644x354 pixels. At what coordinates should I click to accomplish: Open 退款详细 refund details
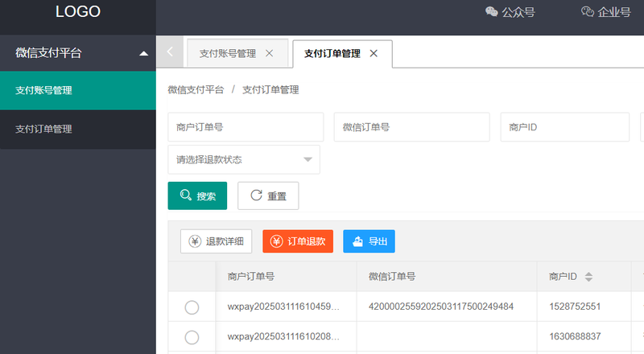[x=216, y=241]
